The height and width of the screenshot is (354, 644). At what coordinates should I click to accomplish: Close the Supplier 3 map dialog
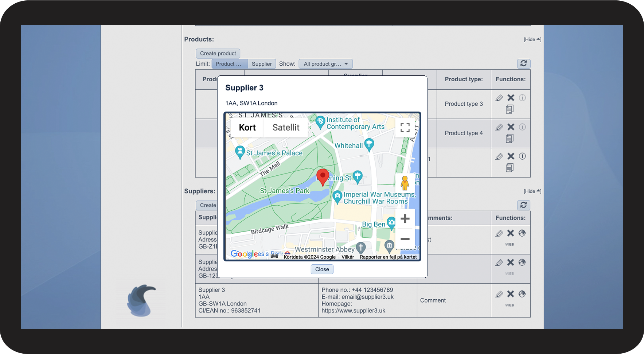tap(322, 269)
